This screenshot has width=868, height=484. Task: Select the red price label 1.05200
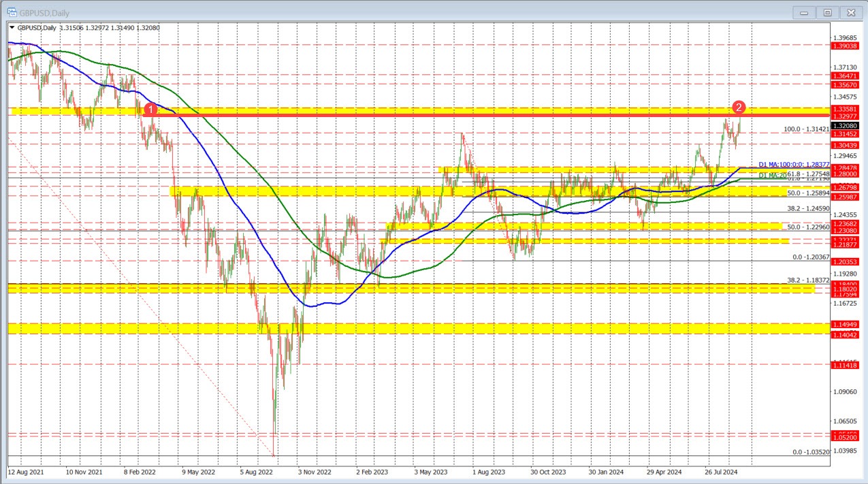tap(844, 438)
